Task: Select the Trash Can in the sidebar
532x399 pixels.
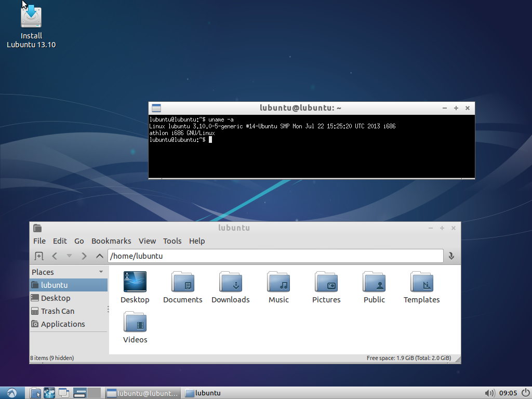Action: point(57,311)
